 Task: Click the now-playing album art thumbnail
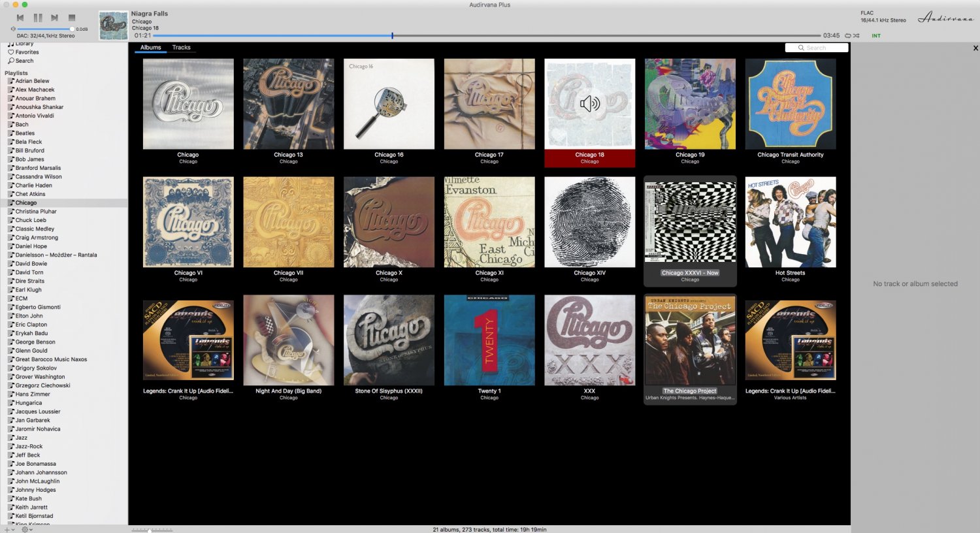point(113,25)
